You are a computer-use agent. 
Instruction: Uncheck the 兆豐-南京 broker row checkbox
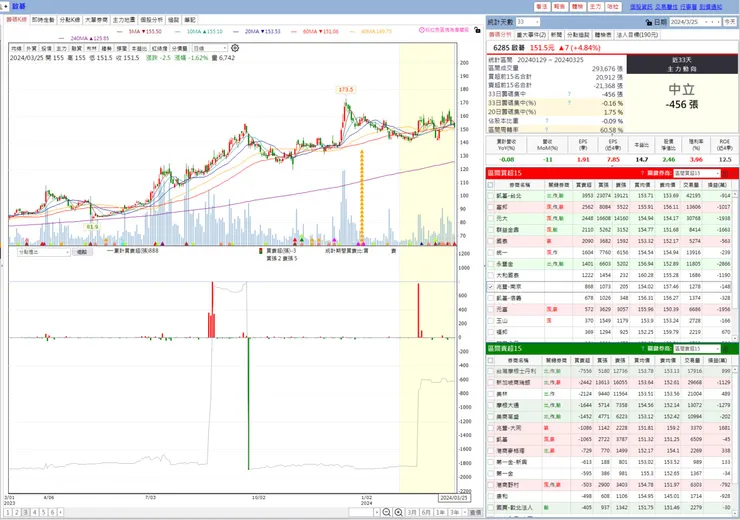point(490,286)
